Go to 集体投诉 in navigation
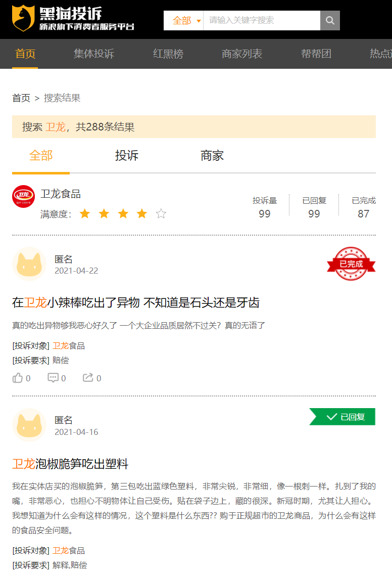Viewport: 392px width, 575px height. 94,54
